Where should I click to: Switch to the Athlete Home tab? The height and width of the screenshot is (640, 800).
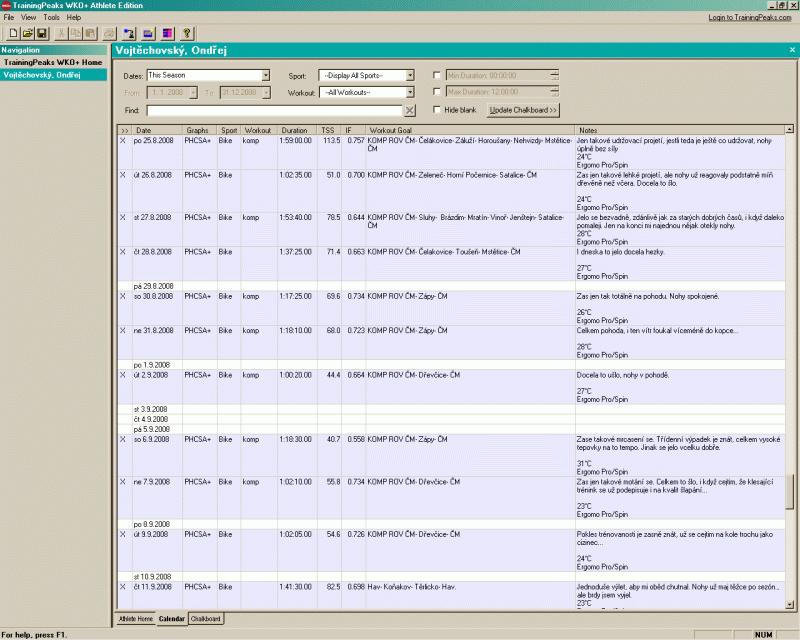pos(136,619)
